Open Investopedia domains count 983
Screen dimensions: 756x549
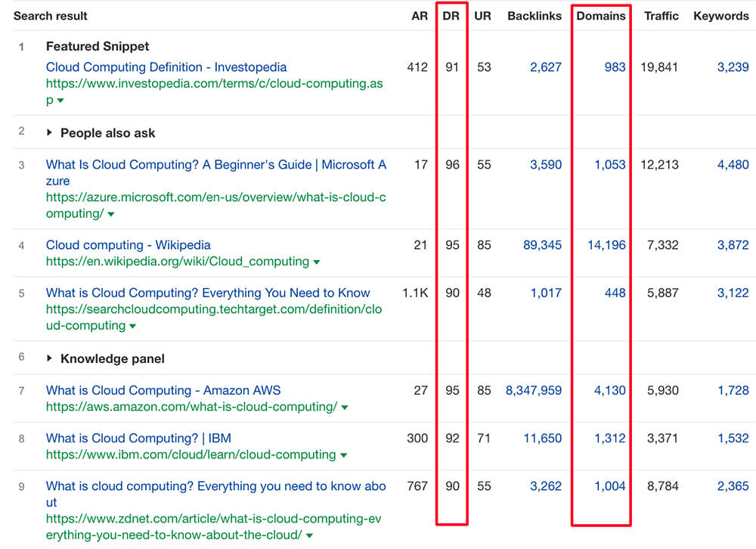(x=615, y=67)
